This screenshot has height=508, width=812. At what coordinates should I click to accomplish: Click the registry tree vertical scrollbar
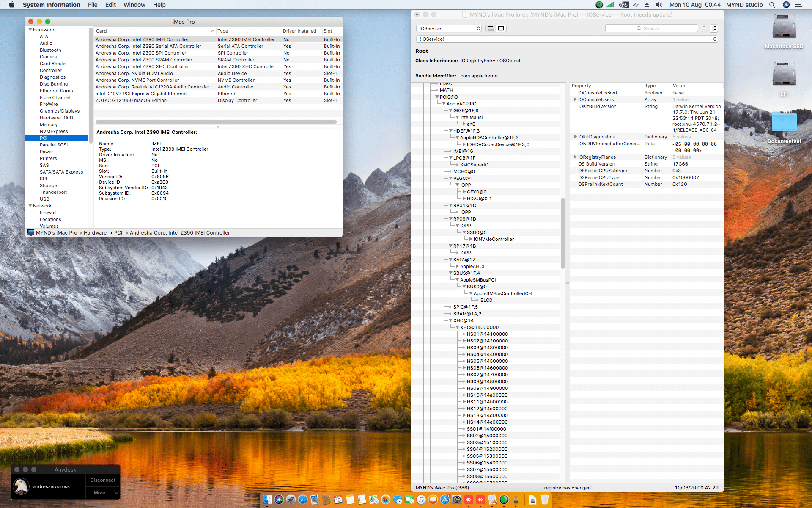[563, 233]
